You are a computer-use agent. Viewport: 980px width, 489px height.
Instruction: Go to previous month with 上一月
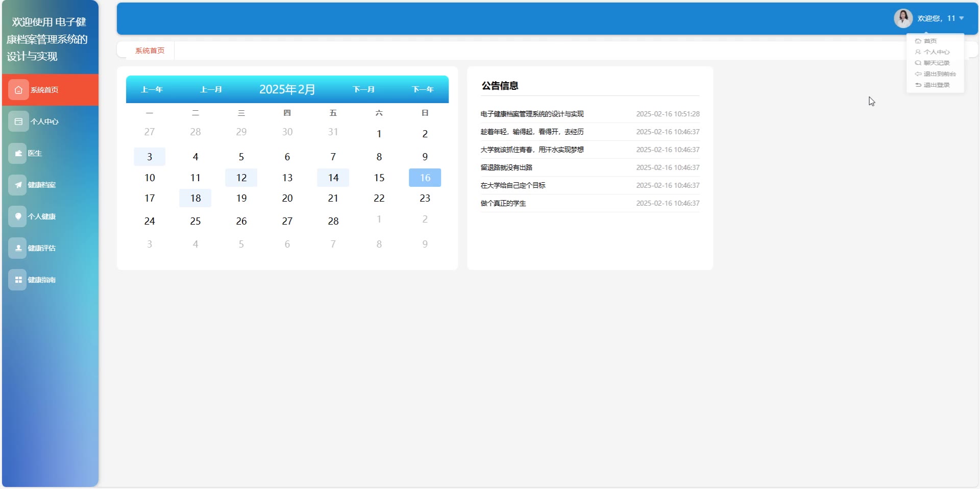tap(211, 89)
